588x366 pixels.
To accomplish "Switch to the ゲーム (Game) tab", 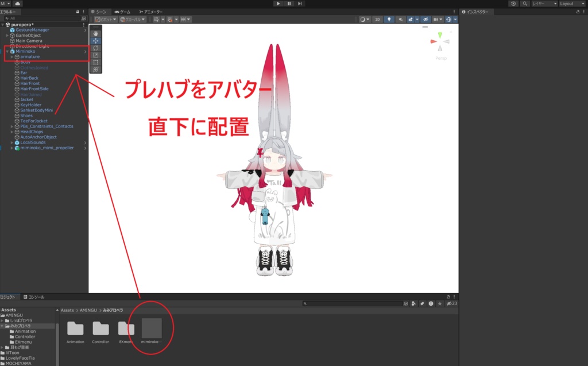I will (122, 11).
